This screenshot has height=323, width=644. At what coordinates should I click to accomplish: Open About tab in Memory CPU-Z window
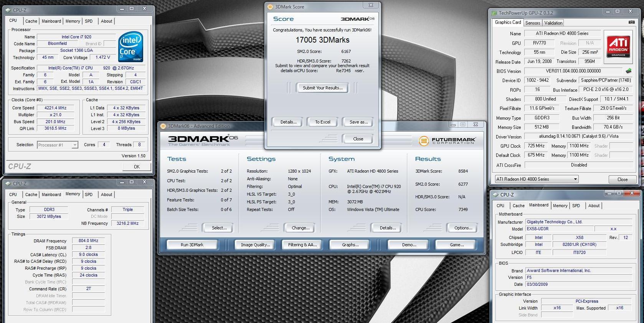(107, 194)
